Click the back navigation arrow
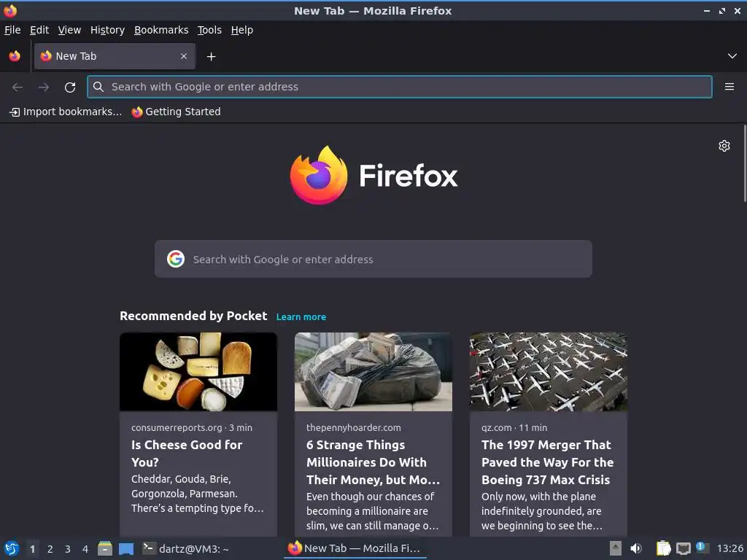Screen dimensions: 747x560 pyautogui.click(x=18, y=87)
